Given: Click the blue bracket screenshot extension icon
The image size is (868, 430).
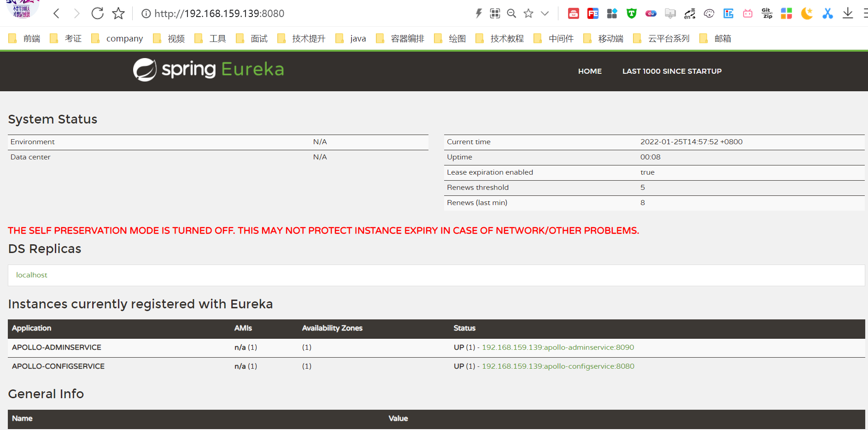Looking at the screenshot, I should pos(728,13).
